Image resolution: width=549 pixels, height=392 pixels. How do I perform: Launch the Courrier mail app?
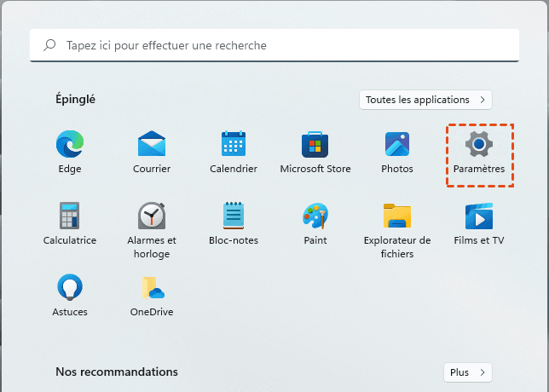(x=152, y=145)
